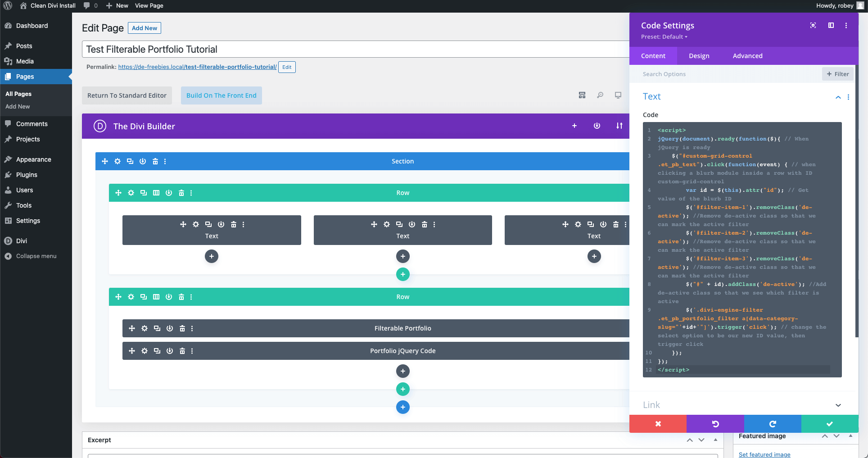The height and width of the screenshot is (458, 868).
Task: Delete the first Row with trash icon
Action: [181, 193]
